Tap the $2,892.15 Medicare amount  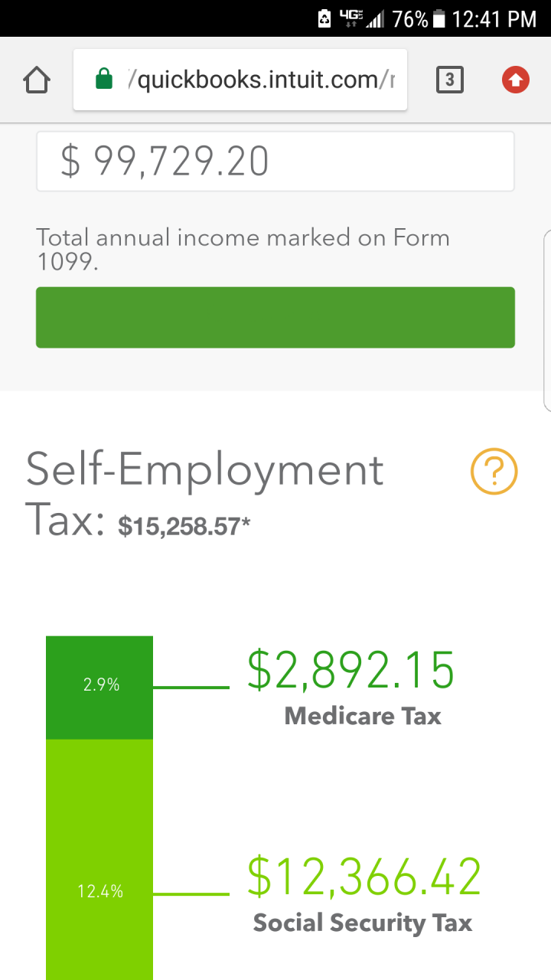[x=350, y=670]
